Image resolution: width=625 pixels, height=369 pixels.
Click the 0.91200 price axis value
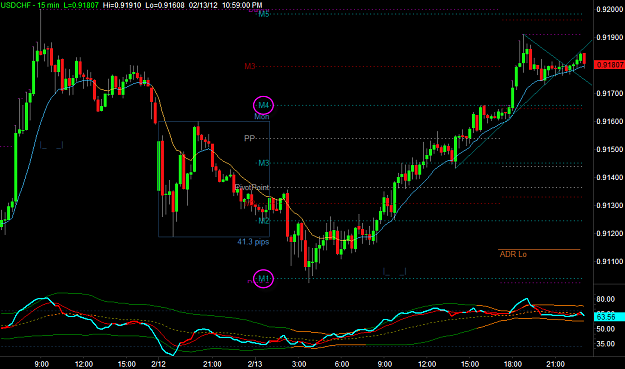610,234
